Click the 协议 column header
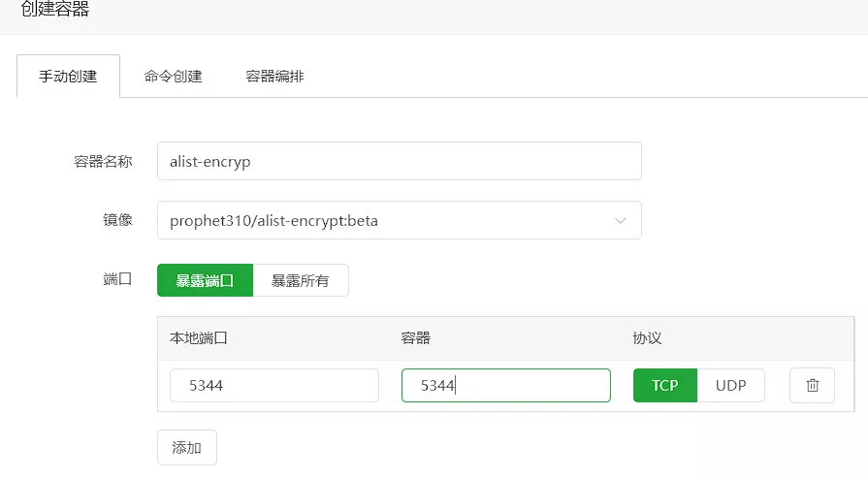 [x=647, y=338]
